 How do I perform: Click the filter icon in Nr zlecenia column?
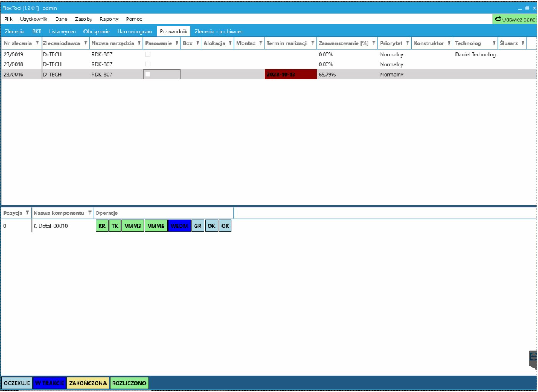pyautogui.click(x=36, y=43)
